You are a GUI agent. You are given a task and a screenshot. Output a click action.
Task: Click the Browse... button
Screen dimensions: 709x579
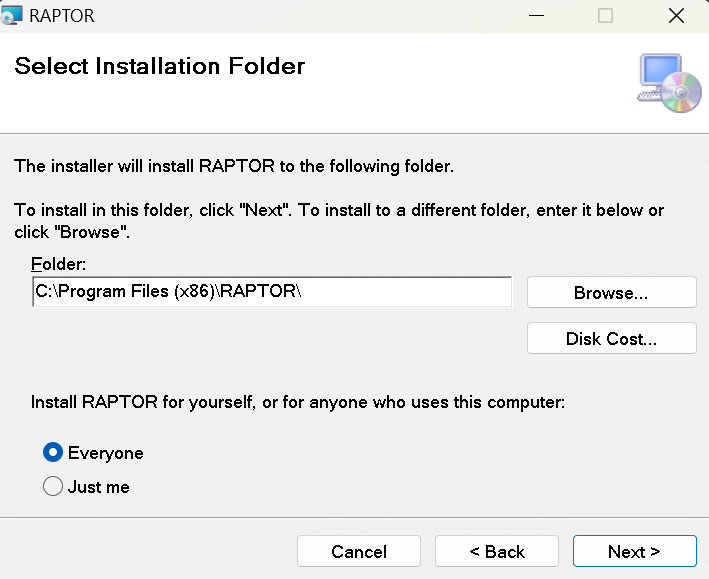tap(611, 293)
